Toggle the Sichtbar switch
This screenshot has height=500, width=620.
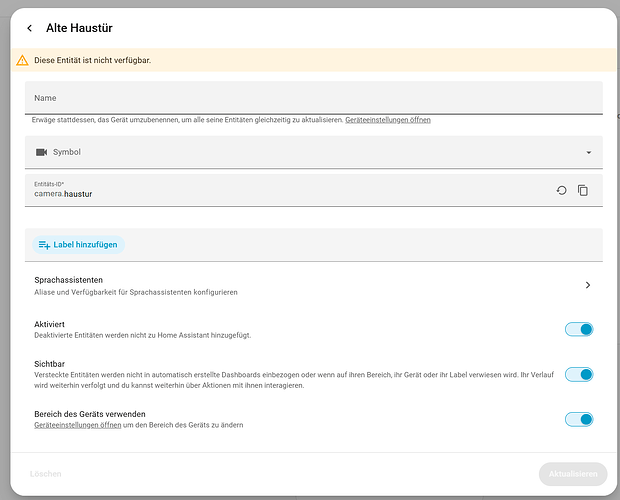579,374
